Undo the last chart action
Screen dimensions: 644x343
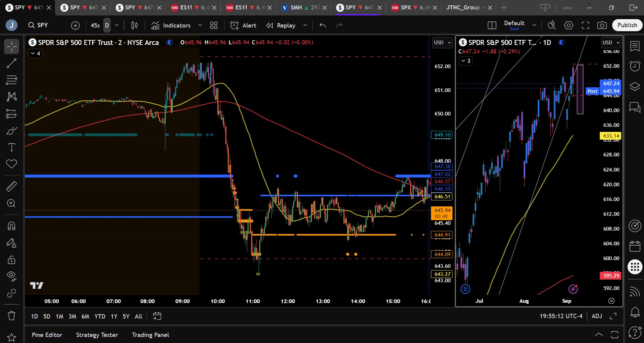click(323, 25)
